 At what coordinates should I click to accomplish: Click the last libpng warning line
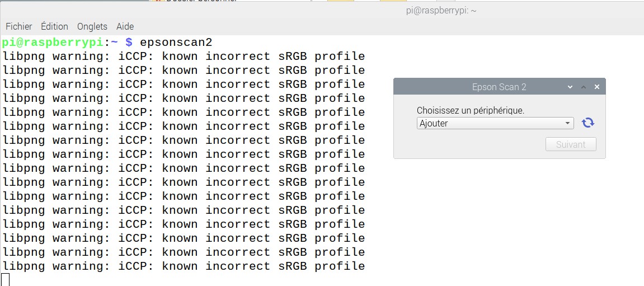[184, 266]
